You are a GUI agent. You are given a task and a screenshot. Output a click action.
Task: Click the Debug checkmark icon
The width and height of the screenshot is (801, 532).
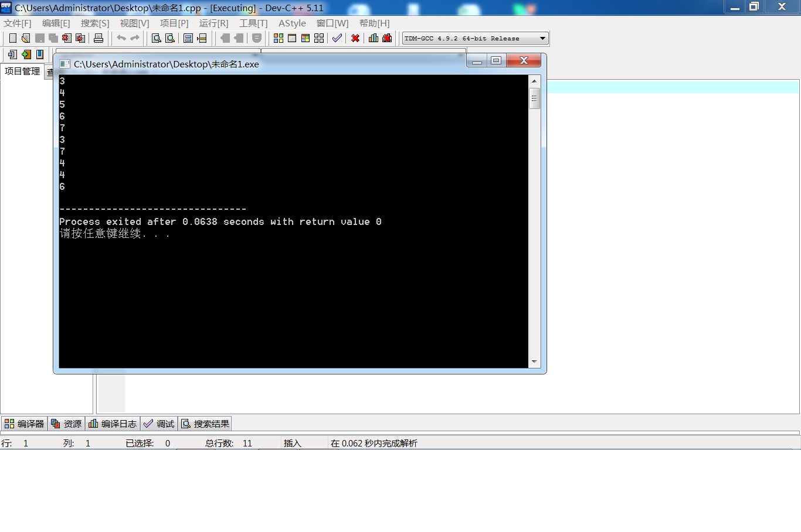coord(337,38)
